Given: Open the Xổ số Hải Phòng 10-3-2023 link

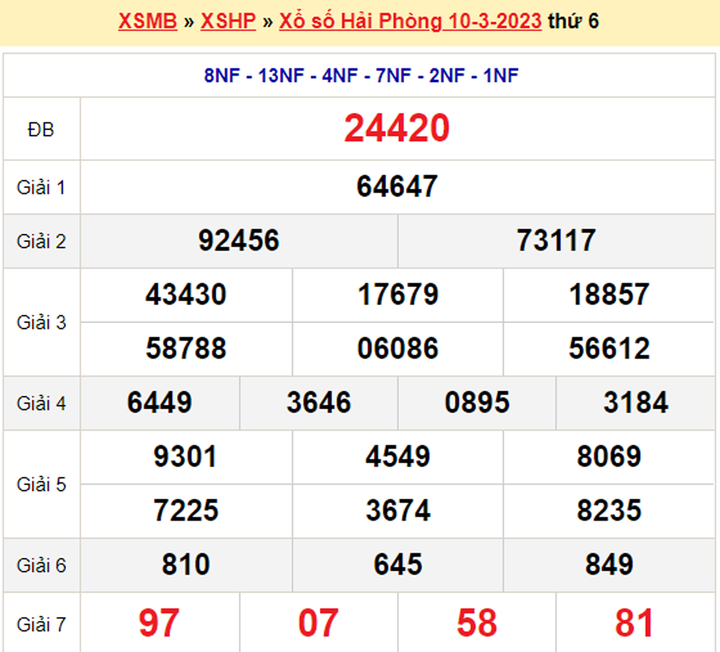Looking at the screenshot, I should (x=413, y=21).
